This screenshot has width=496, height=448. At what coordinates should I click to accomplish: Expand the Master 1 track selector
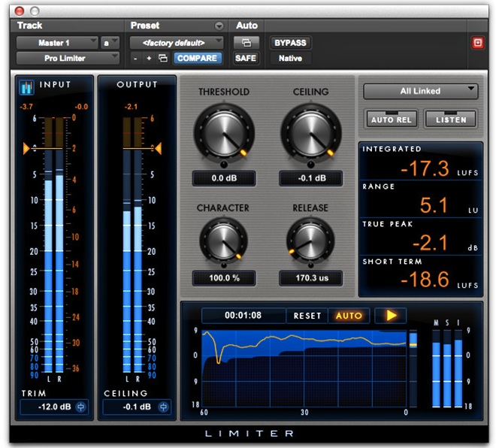coord(57,43)
